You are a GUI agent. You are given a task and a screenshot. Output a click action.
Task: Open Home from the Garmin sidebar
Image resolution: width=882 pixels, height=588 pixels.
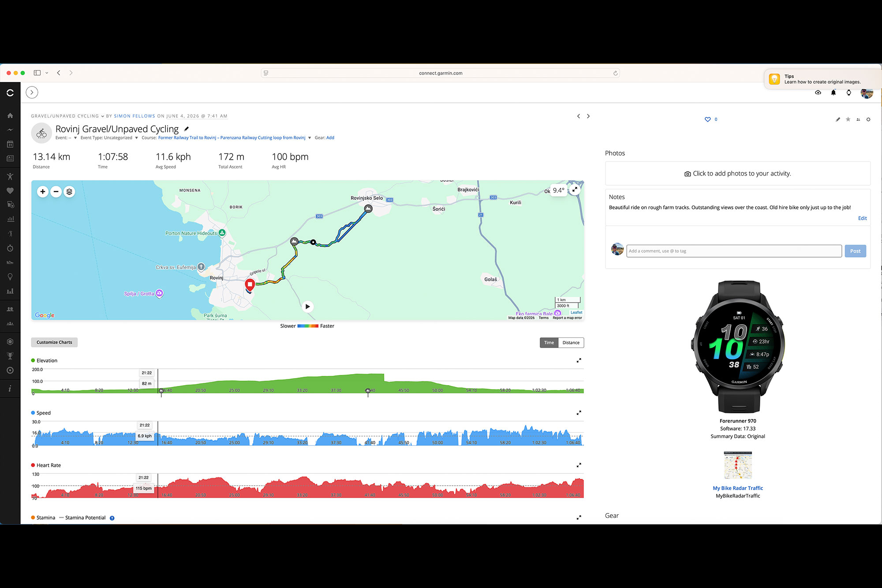(x=10, y=116)
